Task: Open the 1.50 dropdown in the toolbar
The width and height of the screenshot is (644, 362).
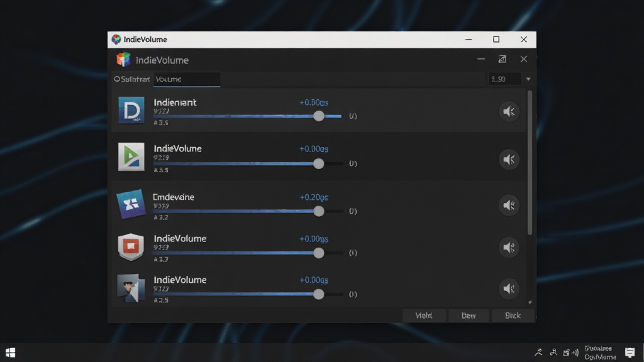Action: pos(528,79)
